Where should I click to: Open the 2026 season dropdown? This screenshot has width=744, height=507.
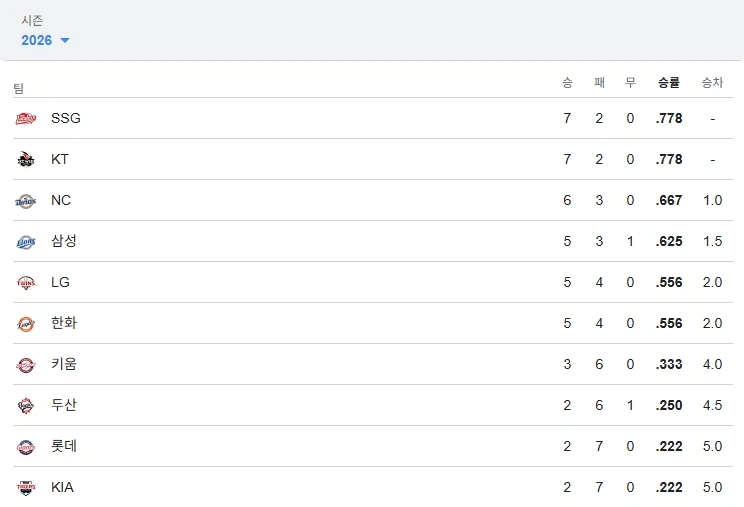click(x=37, y=40)
